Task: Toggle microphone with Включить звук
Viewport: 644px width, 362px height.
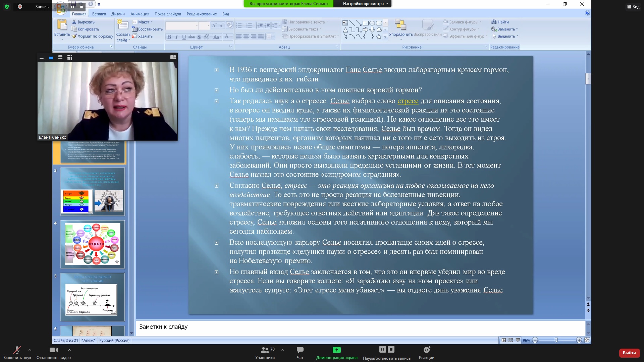Action: (17, 353)
